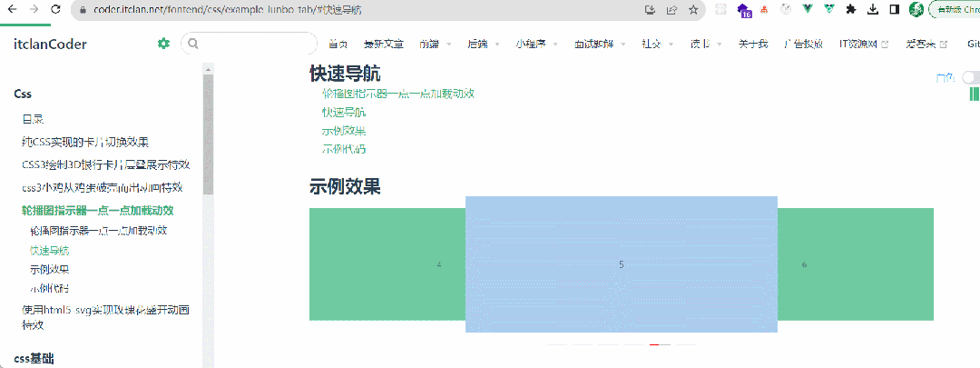The image size is (980, 368).
Task: Open the IT资源网 nav link
Action: coord(858,44)
